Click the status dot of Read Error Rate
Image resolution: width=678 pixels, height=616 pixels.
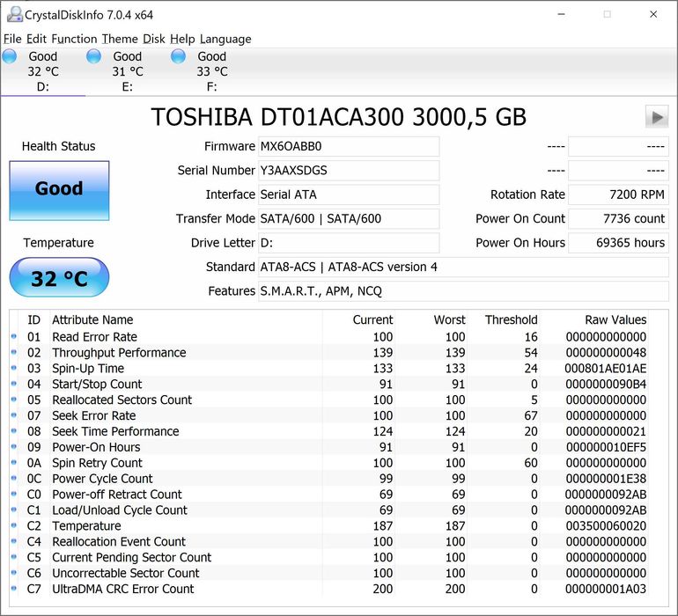[x=14, y=336]
